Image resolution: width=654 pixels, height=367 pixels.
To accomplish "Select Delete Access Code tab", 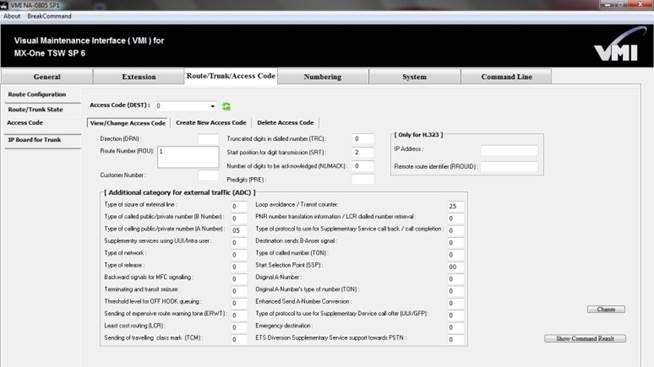I will (285, 123).
